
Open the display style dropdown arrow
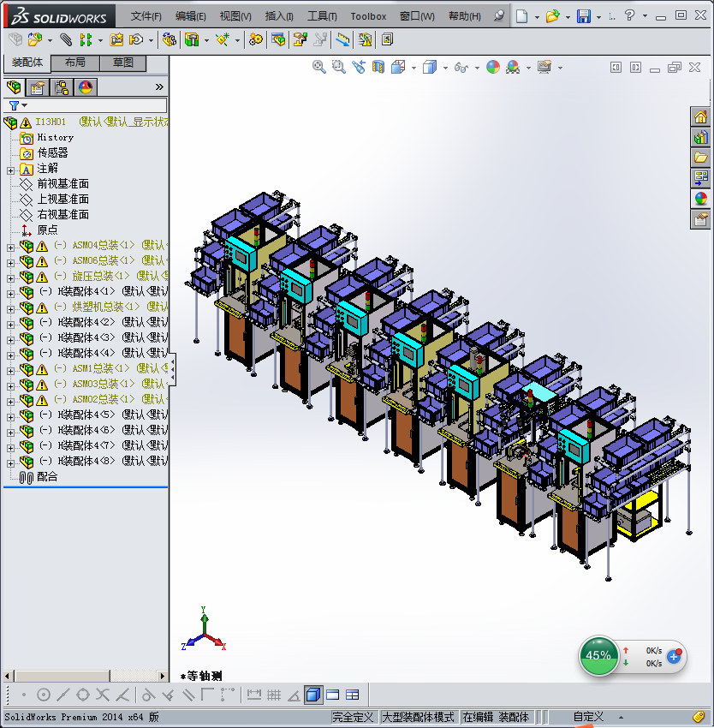(x=445, y=68)
